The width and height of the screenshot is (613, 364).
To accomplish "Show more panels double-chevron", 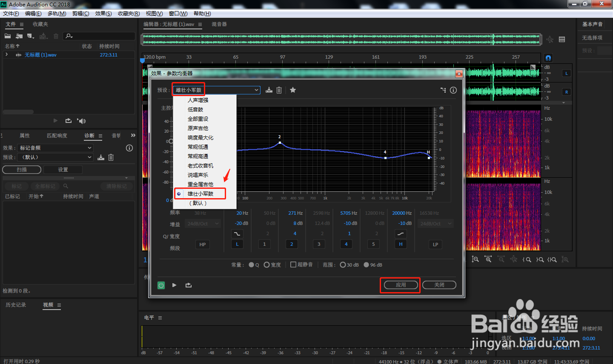I will [133, 135].
